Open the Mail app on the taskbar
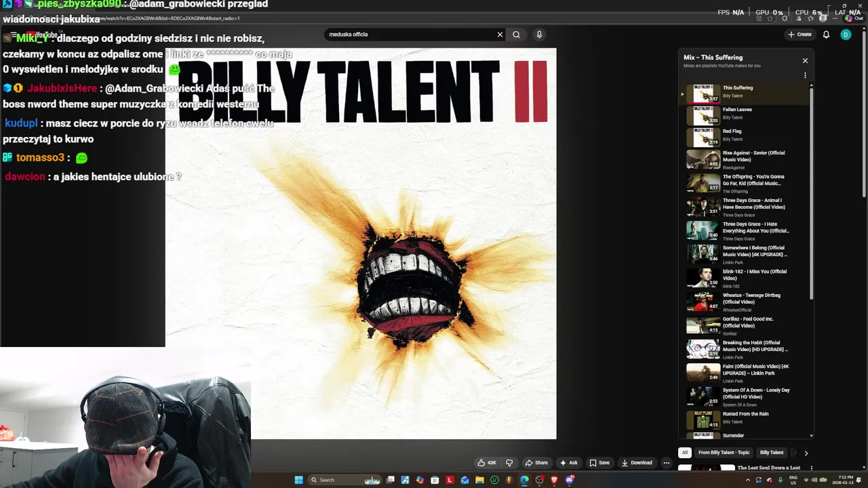The height and width of the screenshot is (488, 868). (465, 480)
